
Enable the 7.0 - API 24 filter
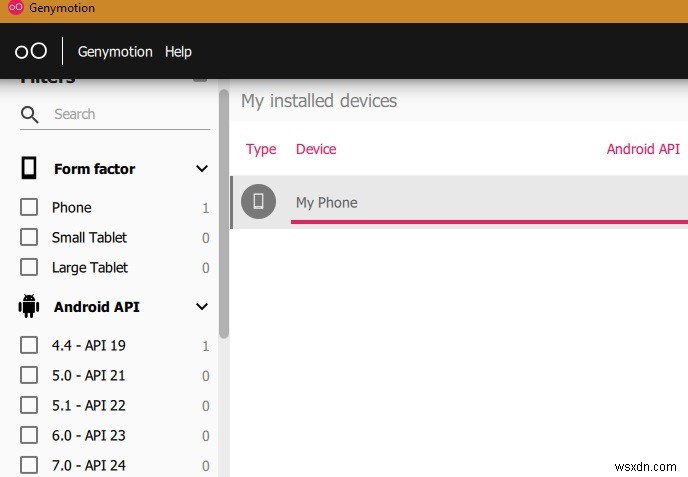pyautogui.click(x=29, y=465)
